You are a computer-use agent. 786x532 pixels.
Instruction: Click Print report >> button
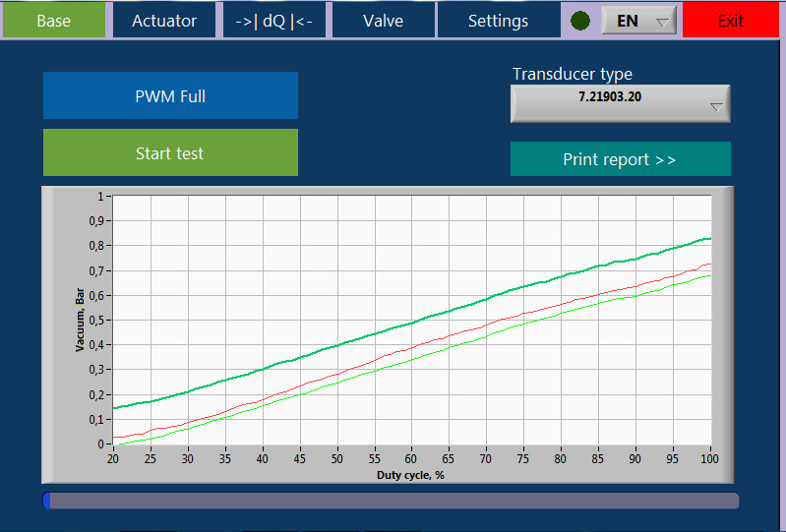[x=620, y=159]
